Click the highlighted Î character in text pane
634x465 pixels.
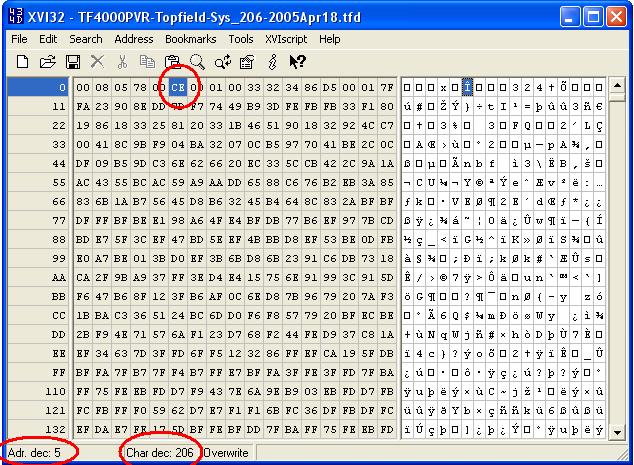tap(467, 87)
